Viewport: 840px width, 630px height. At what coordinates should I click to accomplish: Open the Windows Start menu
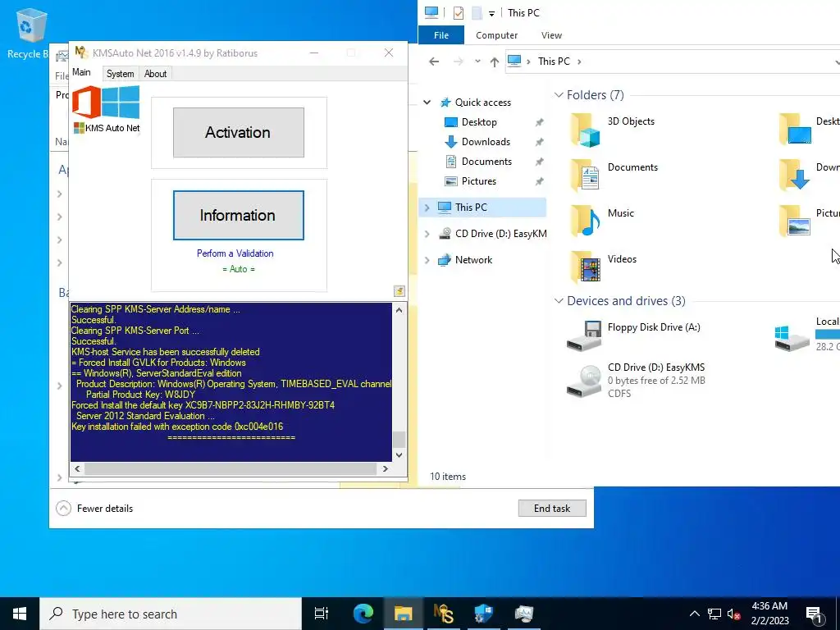click(20, 614)
